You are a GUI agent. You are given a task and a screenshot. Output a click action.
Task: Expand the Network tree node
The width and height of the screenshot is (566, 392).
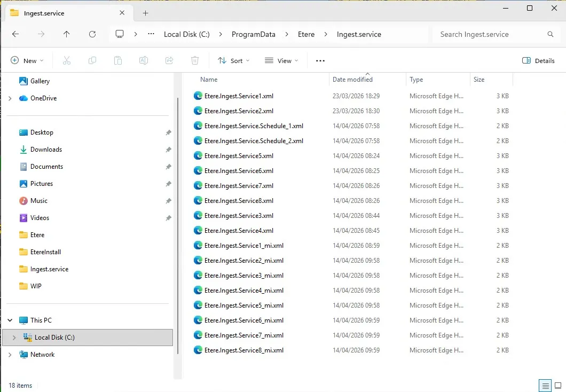(10, 355)
